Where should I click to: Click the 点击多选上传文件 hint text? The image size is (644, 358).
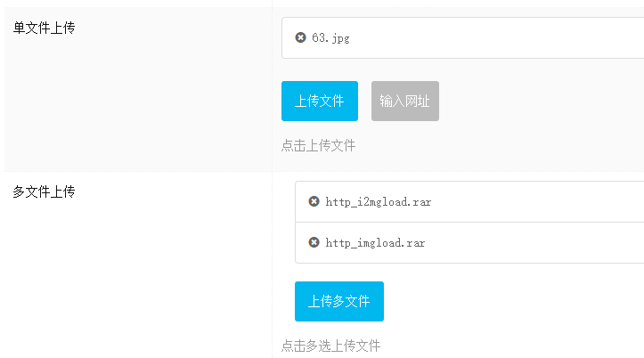(330, 346)
